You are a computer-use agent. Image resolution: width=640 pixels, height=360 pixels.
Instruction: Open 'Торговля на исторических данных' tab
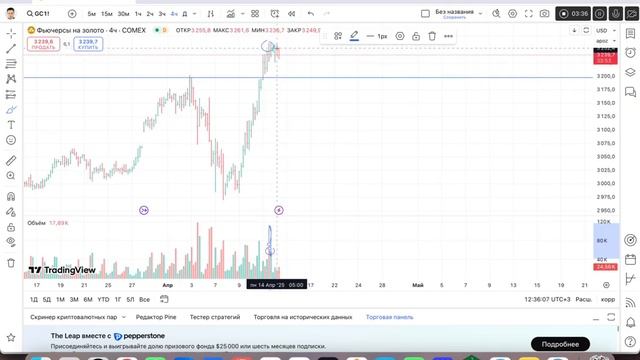pos(302,317)
